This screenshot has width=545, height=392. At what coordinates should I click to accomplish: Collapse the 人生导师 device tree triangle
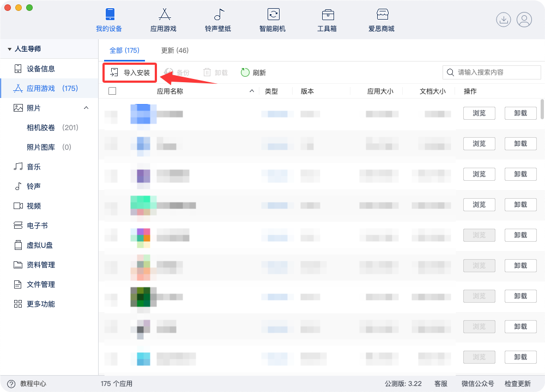click(x=10, y=49)
